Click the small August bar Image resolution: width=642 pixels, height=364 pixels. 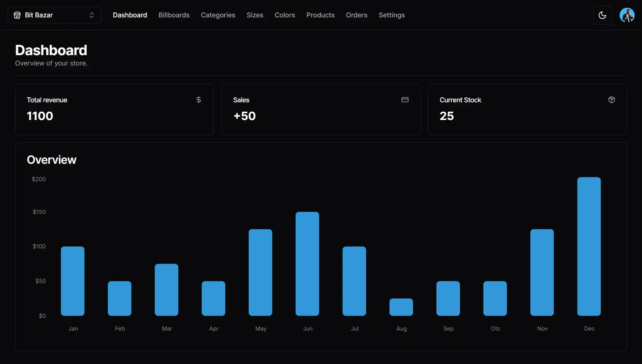401,307
